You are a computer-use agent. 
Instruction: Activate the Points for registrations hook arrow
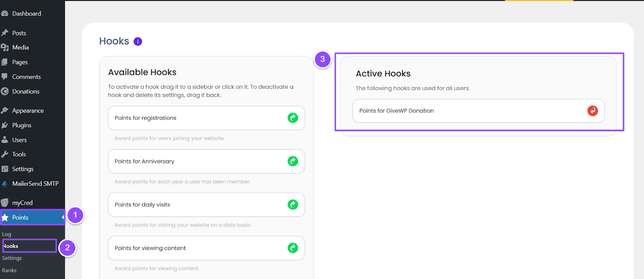pos(293,118)
